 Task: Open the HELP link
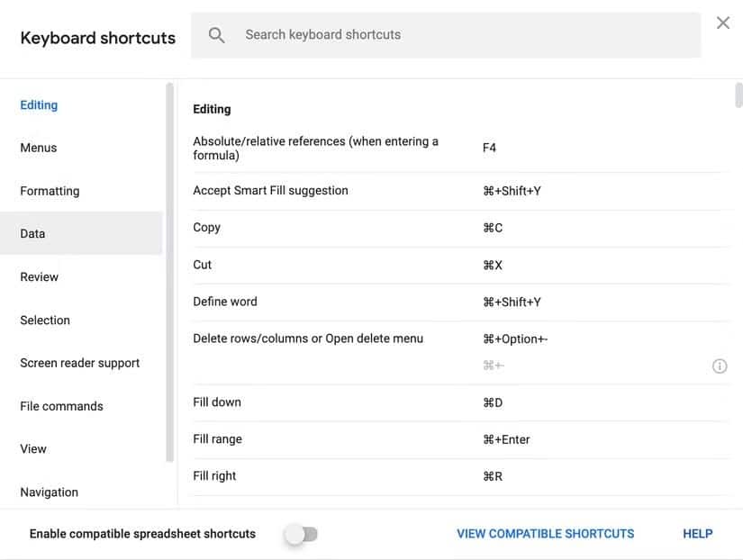point(697,533)
